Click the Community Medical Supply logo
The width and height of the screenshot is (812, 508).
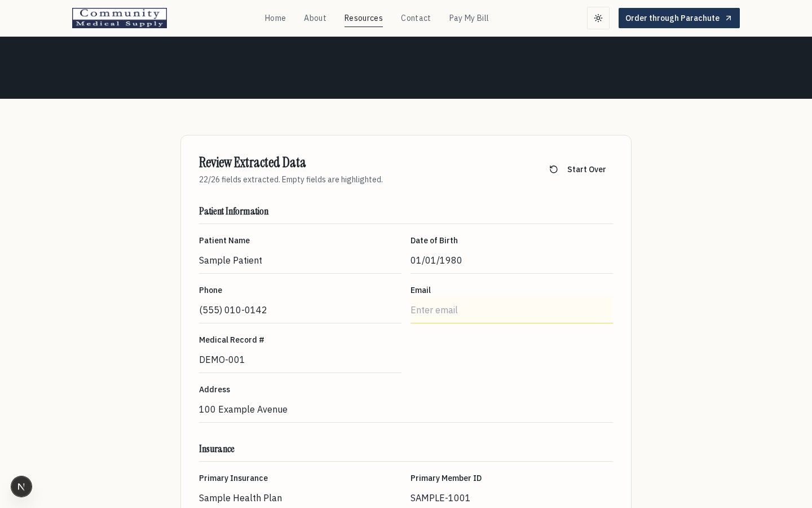pyautogui.click(x=120, y=18)
